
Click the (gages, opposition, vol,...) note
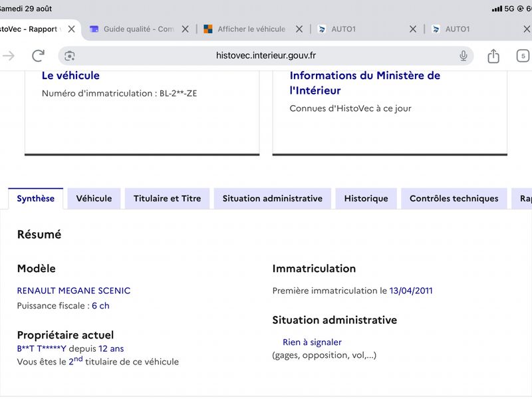(325, 355)
